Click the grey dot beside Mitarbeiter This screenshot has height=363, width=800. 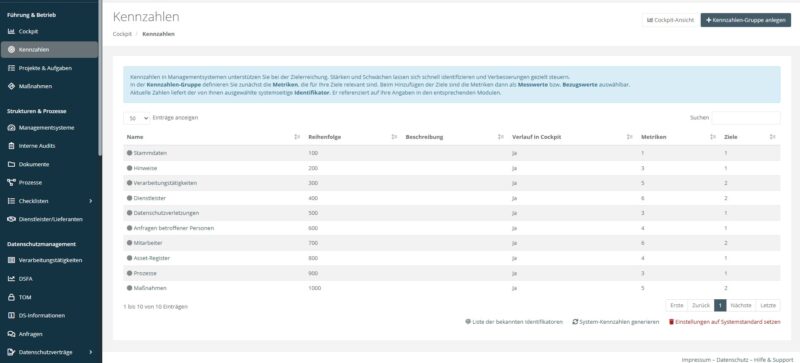pyautogui.click(x=130, y=243)
